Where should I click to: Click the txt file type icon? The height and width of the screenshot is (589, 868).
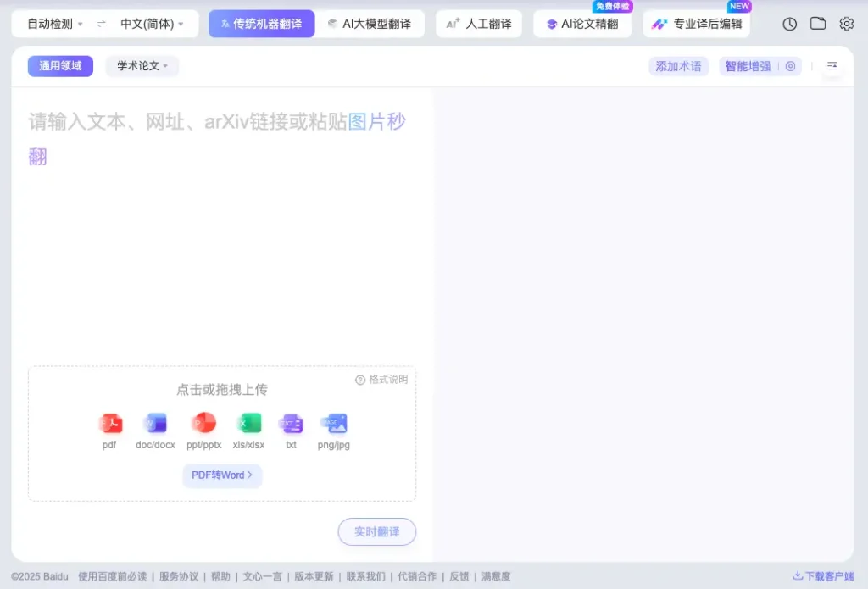292,424
